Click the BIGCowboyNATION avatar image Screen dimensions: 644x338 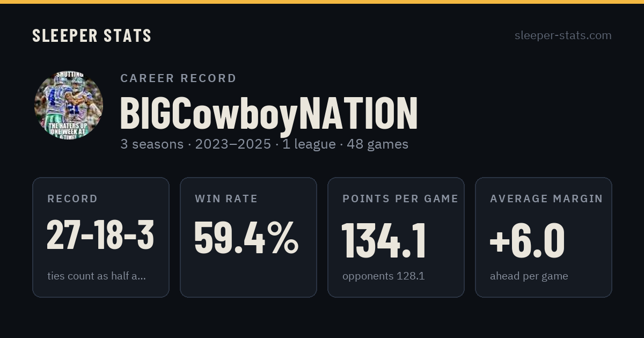tap(69, 105)
